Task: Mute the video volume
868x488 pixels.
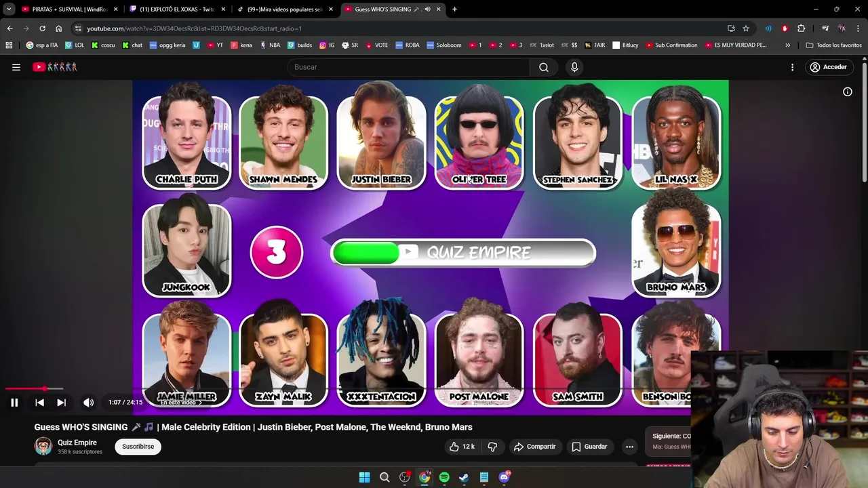Action: (88, 403)
